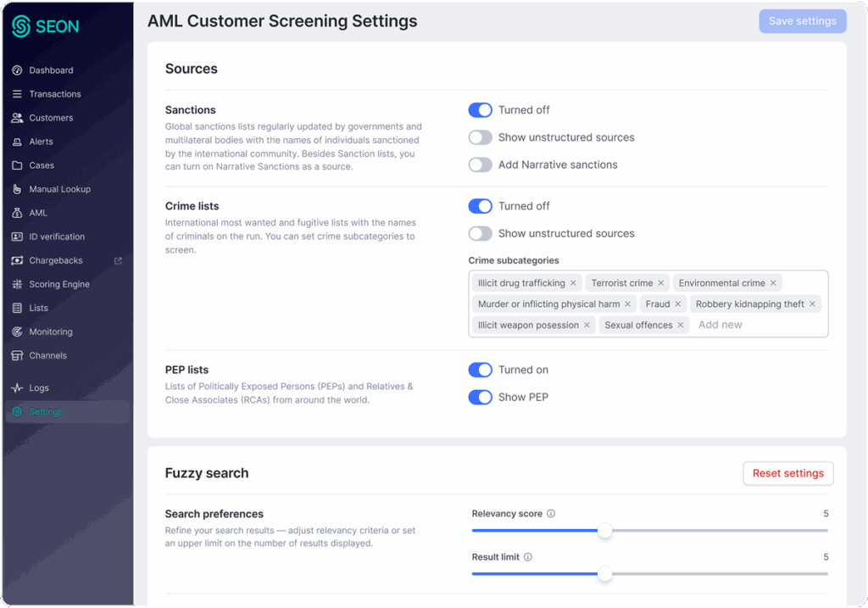The image size is (868, 608).
Task: Click the Logs pulse icon
Action: (17, 388)
